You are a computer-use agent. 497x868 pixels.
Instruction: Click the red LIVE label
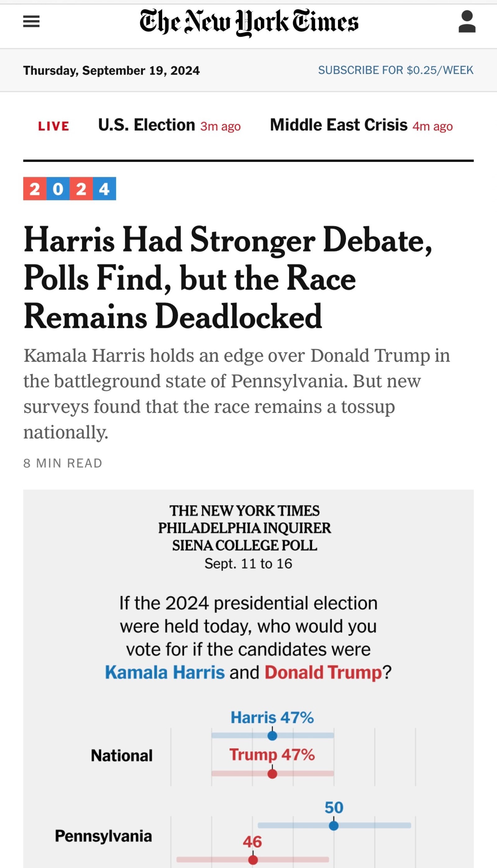click(54, 126)
